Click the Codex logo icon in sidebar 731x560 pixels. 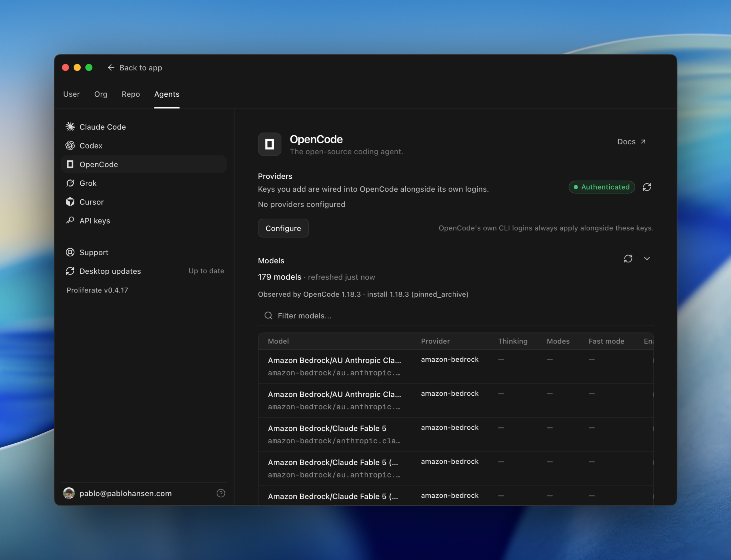(x=70, y=145)
